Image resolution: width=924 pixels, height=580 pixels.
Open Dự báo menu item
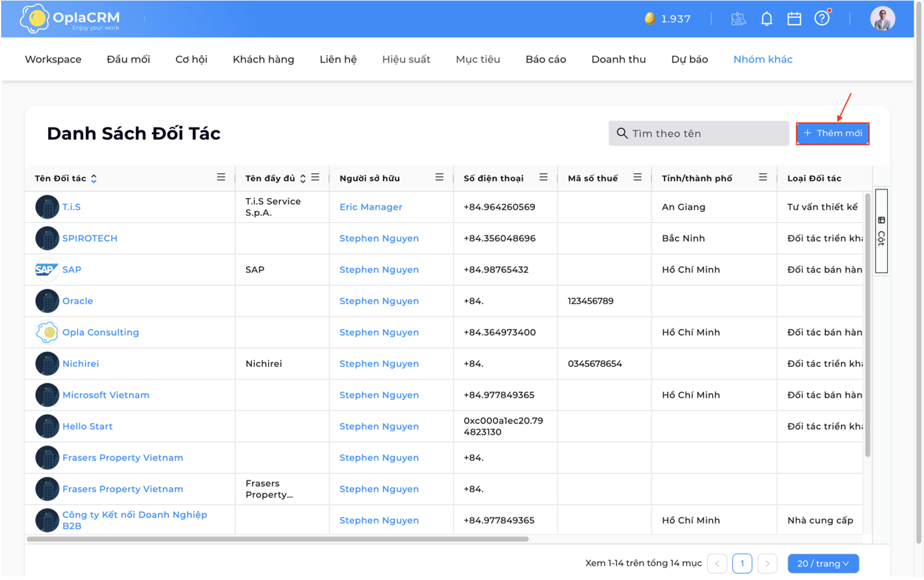coord(690,59)
